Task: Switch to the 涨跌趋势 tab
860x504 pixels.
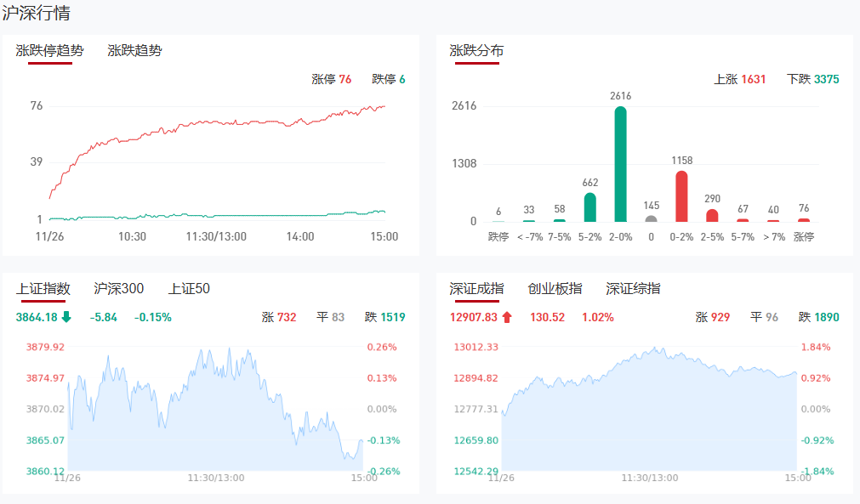Action: tap(134, 51)
